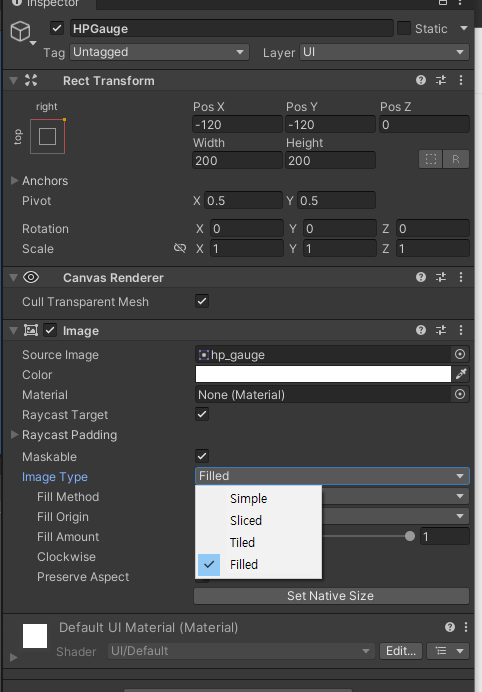The image size is (482, 692).
Task: Click the Fill Amount slider handle
Action: (410, 536)
